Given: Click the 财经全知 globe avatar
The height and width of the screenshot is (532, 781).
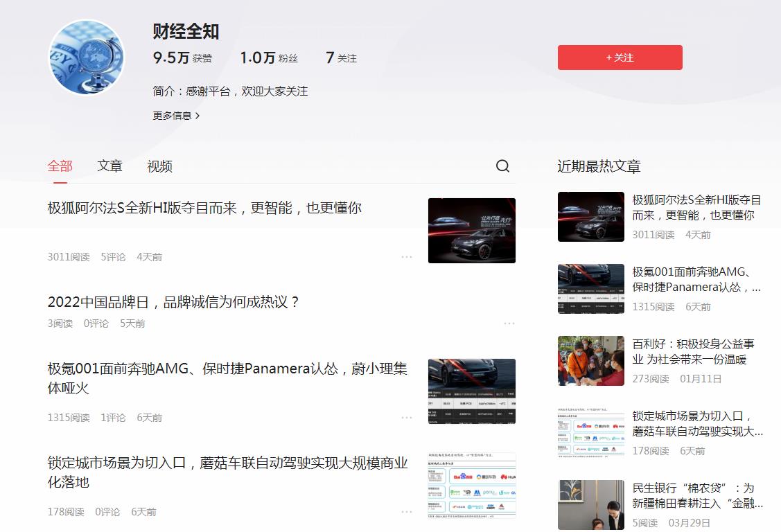Looking at the screenshot, I should click(86, 57).
